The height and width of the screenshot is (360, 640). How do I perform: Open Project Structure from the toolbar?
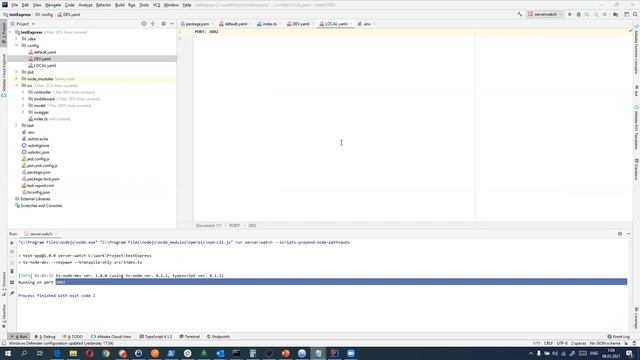coord(616,14)
